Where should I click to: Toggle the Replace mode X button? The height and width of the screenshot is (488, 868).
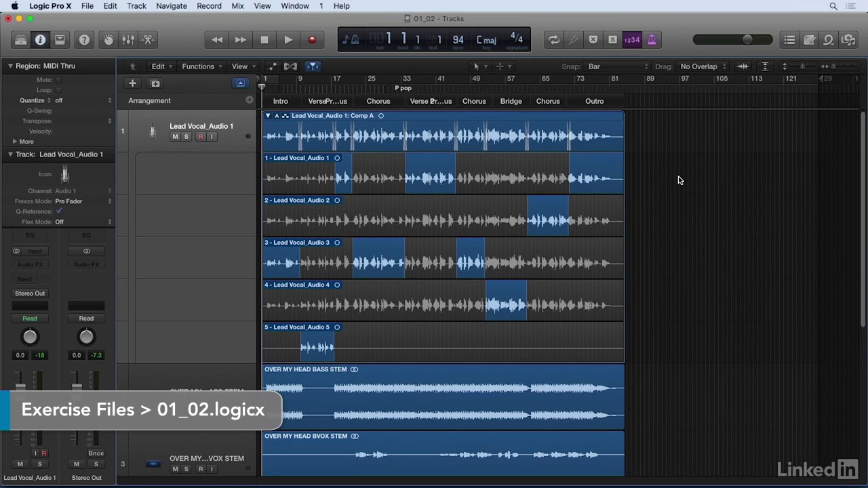pyautogui.click(x=593, y=40)
